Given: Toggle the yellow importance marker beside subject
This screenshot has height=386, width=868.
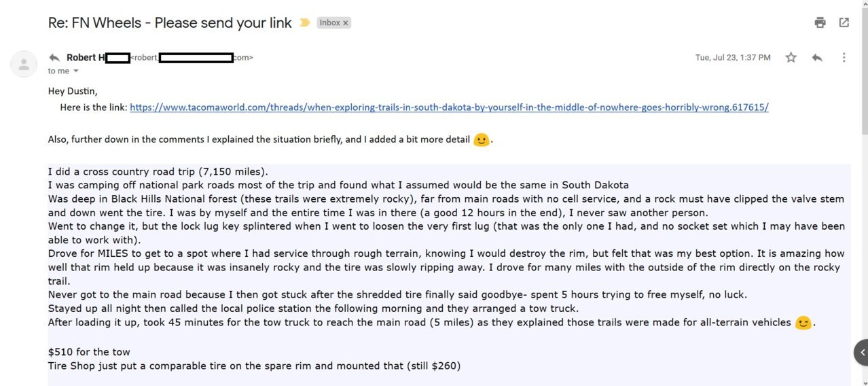Looking at the screenshot, I should tap(305, 22).
